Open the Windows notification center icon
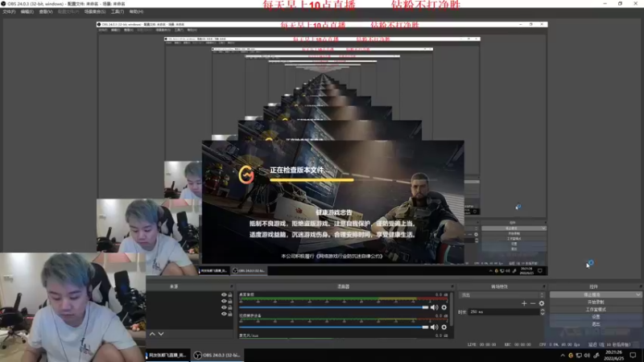The width and height of the screenshot is (644, 362). point(634,356)
